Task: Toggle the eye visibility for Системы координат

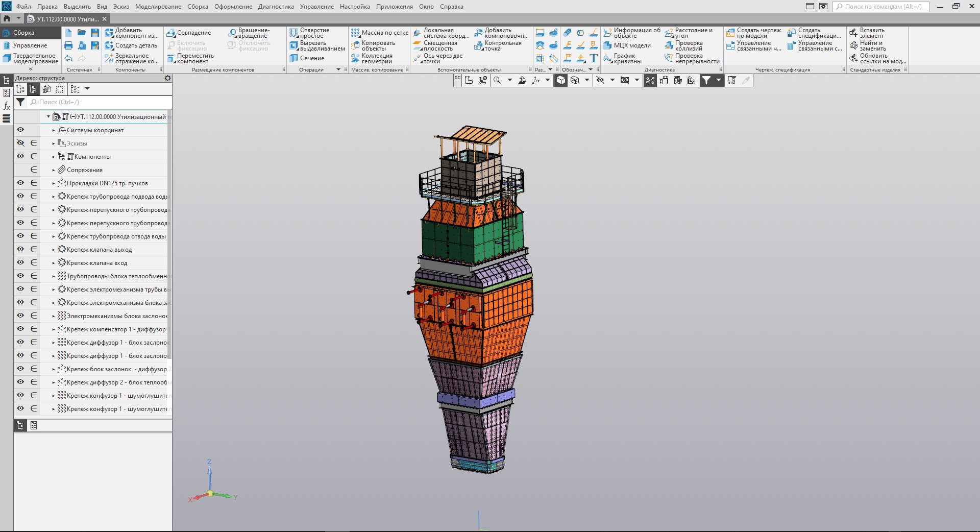Action: (20, 130)
